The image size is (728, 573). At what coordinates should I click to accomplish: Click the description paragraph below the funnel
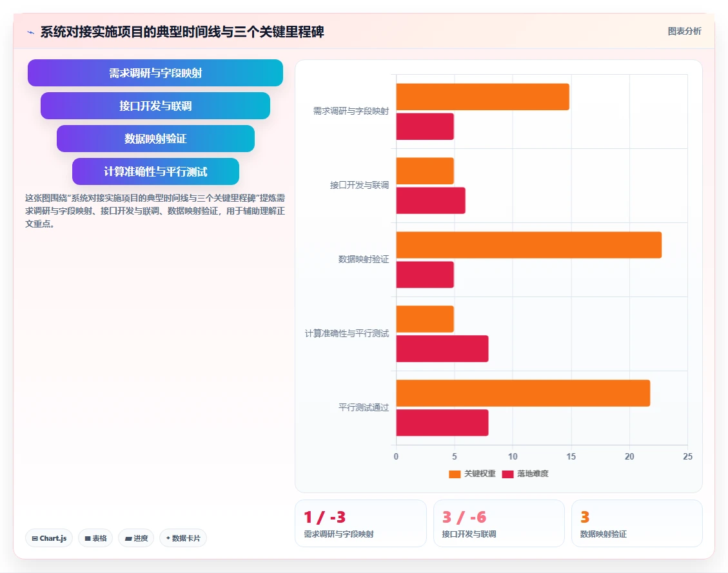point(155,211)
